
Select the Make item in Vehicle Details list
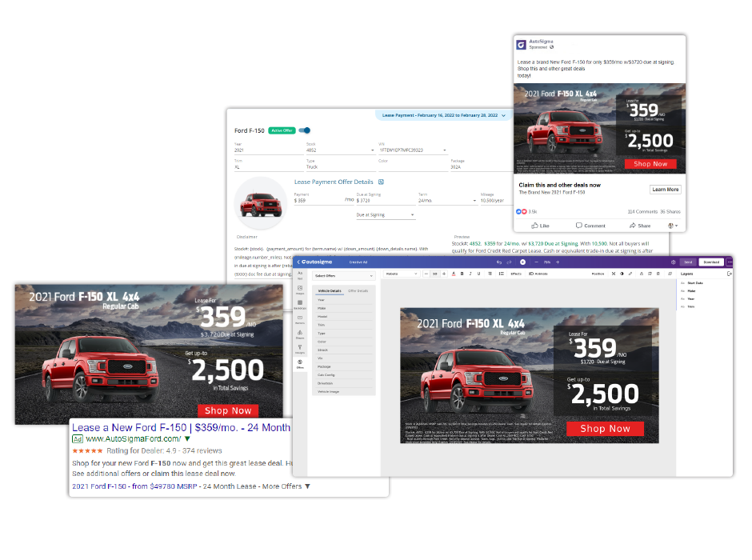[x=344, y=308]
